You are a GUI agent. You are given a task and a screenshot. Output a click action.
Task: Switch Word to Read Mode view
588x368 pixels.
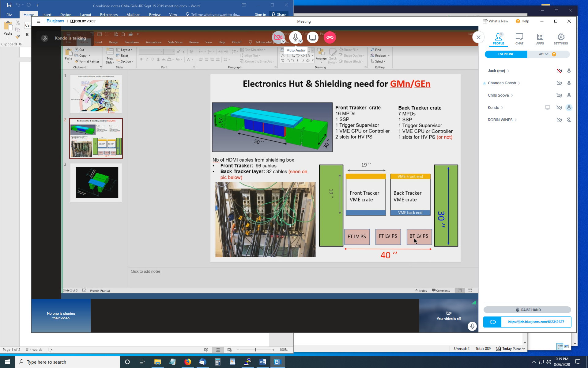(206, 350)
